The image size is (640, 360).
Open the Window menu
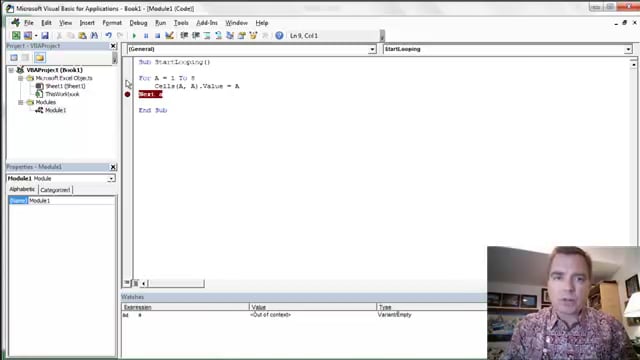236,23
